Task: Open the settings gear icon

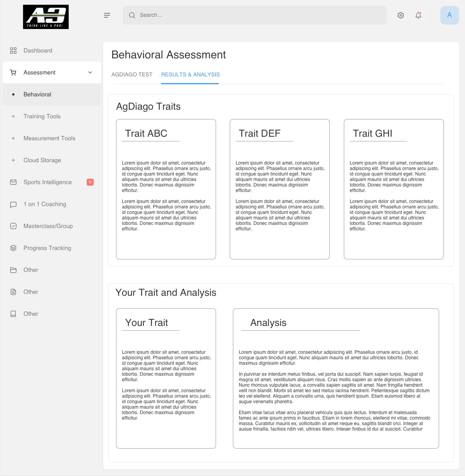Action: tap(400, 15)
